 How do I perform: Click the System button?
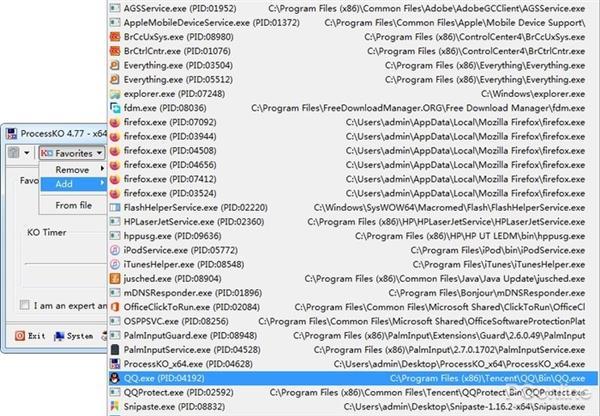74,336
